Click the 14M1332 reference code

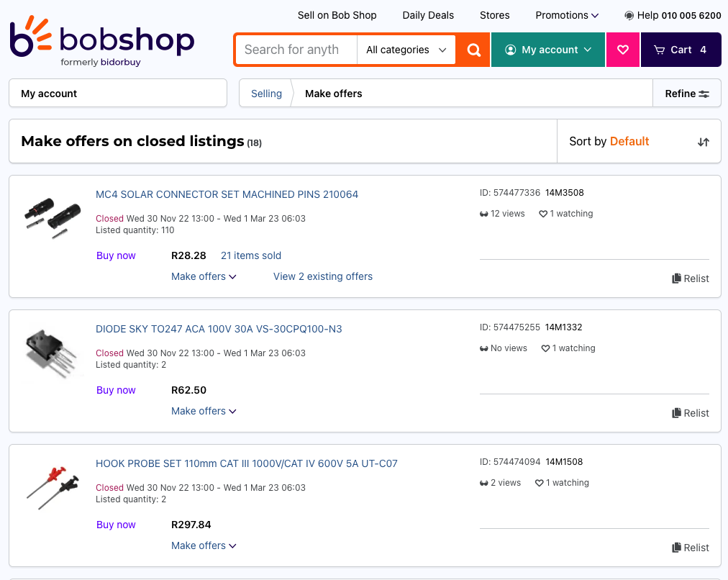point(564,327)
